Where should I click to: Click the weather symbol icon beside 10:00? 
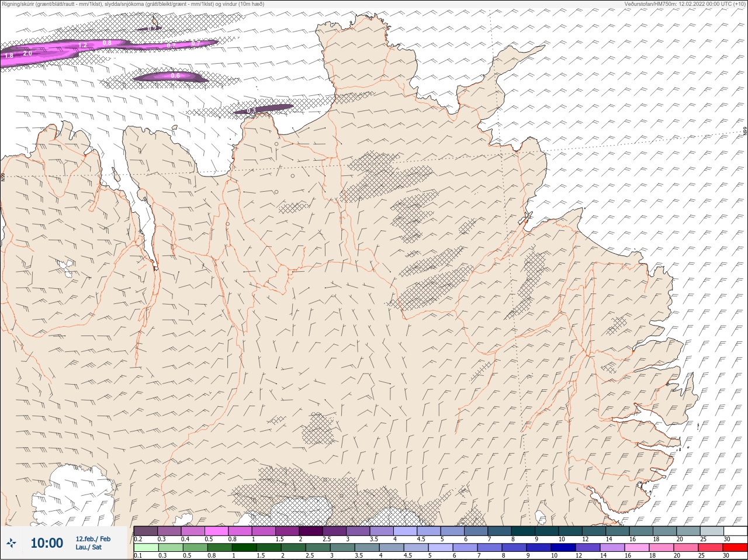click(x=12, y=543)
